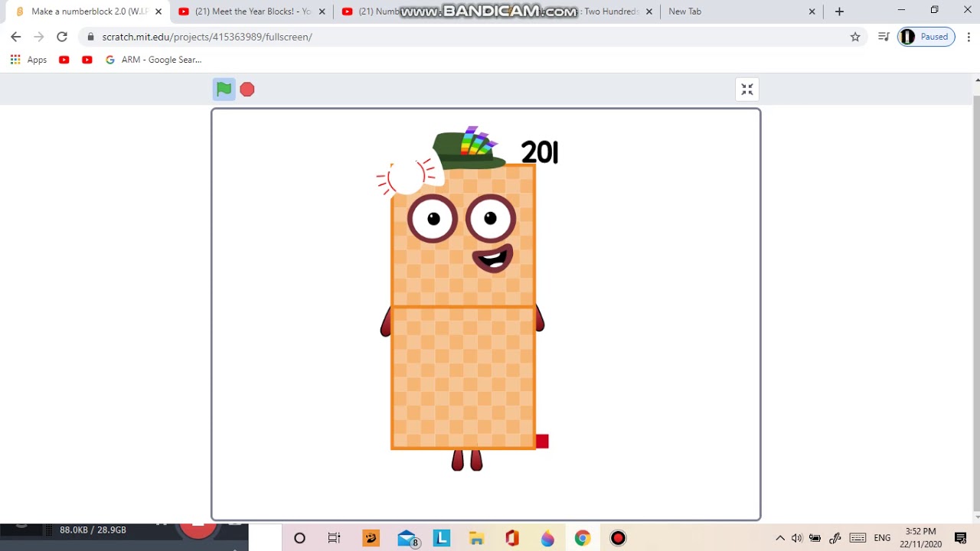Switch to 'Make a numberblock 2.0' tab
The image size is (980, 551).
point(89,11)
